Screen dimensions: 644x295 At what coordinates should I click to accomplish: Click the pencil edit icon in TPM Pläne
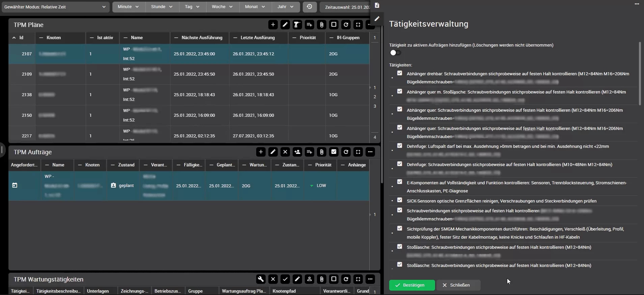(285, 25)
